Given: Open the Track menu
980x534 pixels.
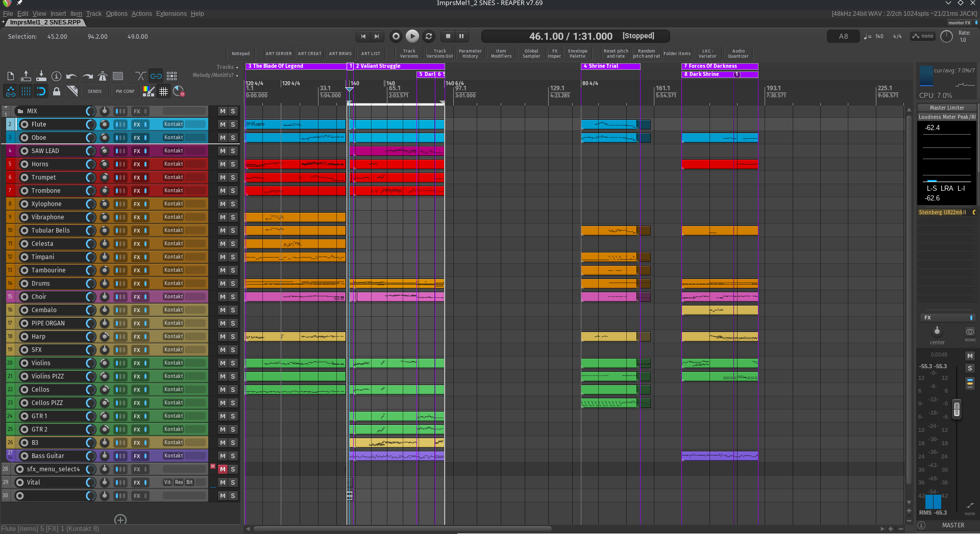Looking at the screenshot, I should [x=93, y=14].
